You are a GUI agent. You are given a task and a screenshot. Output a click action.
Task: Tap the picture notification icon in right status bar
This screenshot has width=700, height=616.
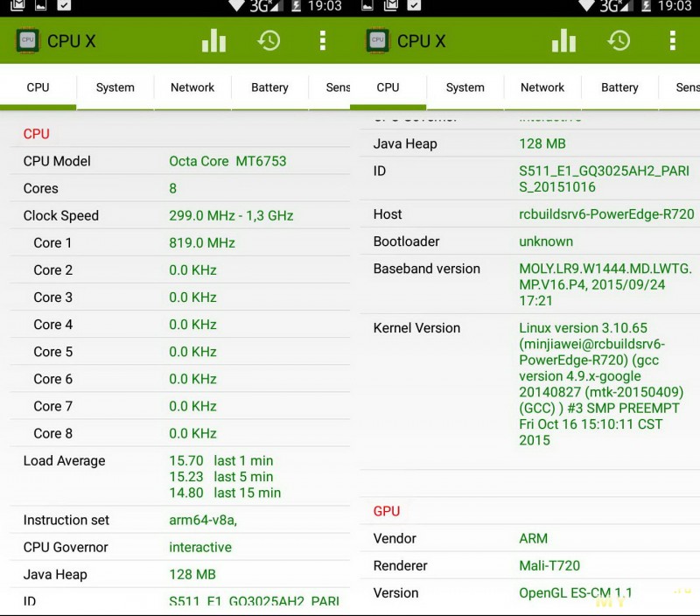(x=367, y=5)
